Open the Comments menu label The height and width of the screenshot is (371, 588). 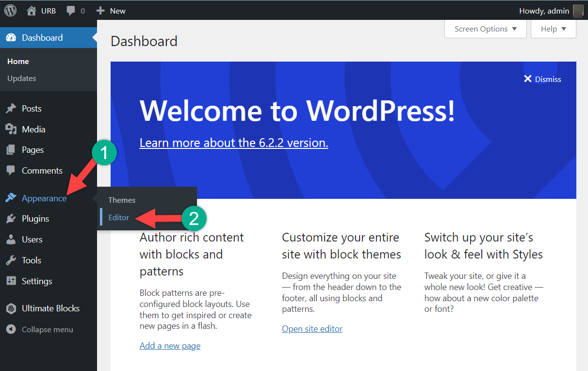coord(42,171)
